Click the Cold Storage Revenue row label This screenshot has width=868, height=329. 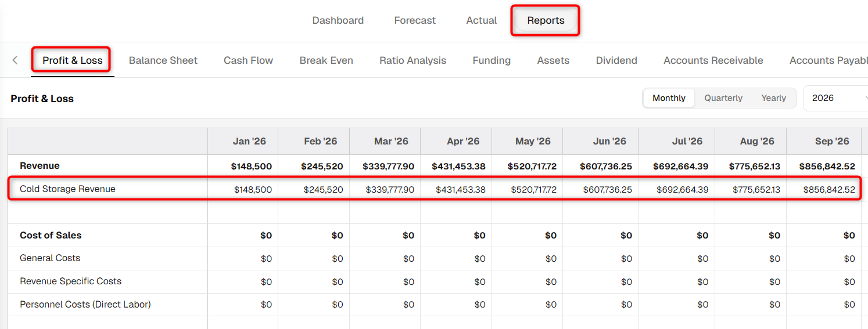pos(67,189)
